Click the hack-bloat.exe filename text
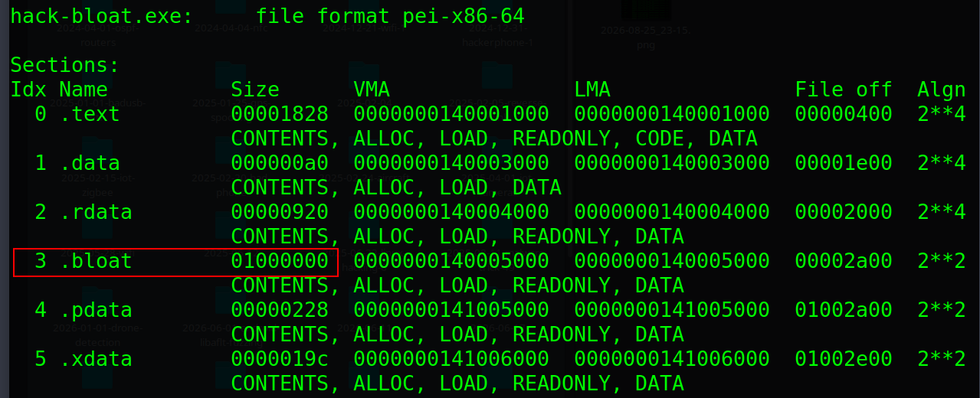 pyautogui.click(x=102, y=16)
